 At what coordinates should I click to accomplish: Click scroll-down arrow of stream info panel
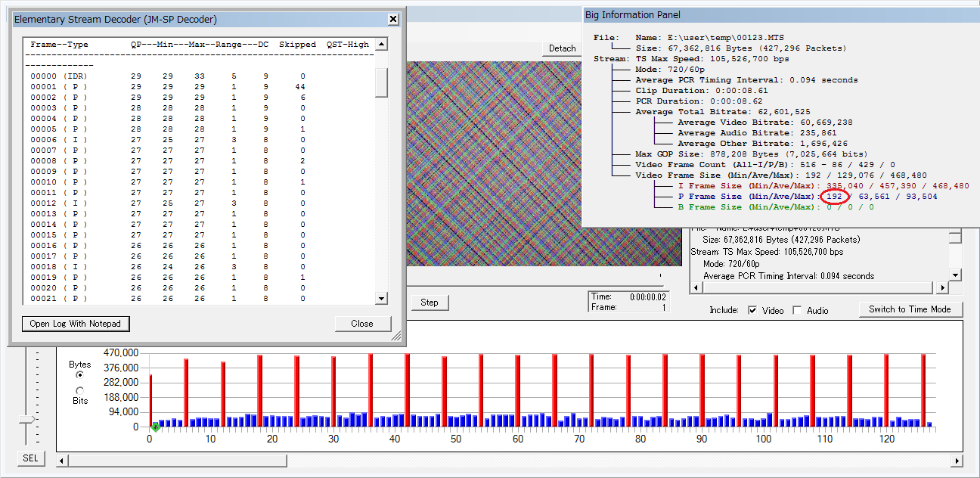click(x=956, y=275)
